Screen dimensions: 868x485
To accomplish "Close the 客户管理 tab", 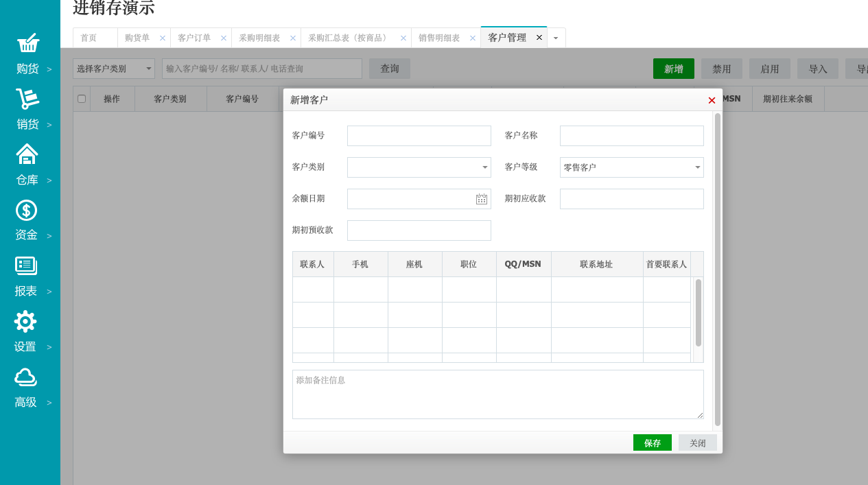I will point(539,38).
